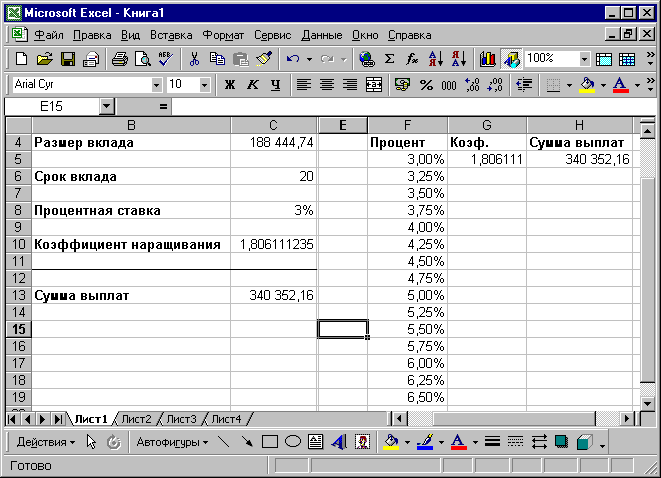This screenshot has height=478, width=661.
Task: Click the Undo arrow icon
Action: (x=293, y=59)
